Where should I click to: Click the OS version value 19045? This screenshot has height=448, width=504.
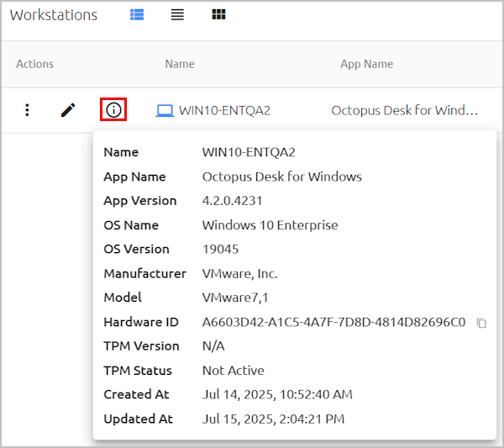[x=220, y=250]
